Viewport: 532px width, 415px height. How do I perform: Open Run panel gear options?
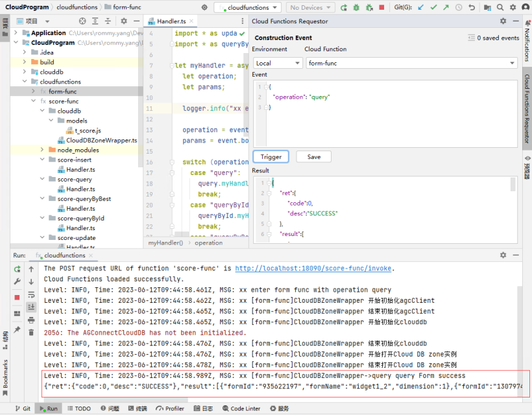tap(503, 255)
